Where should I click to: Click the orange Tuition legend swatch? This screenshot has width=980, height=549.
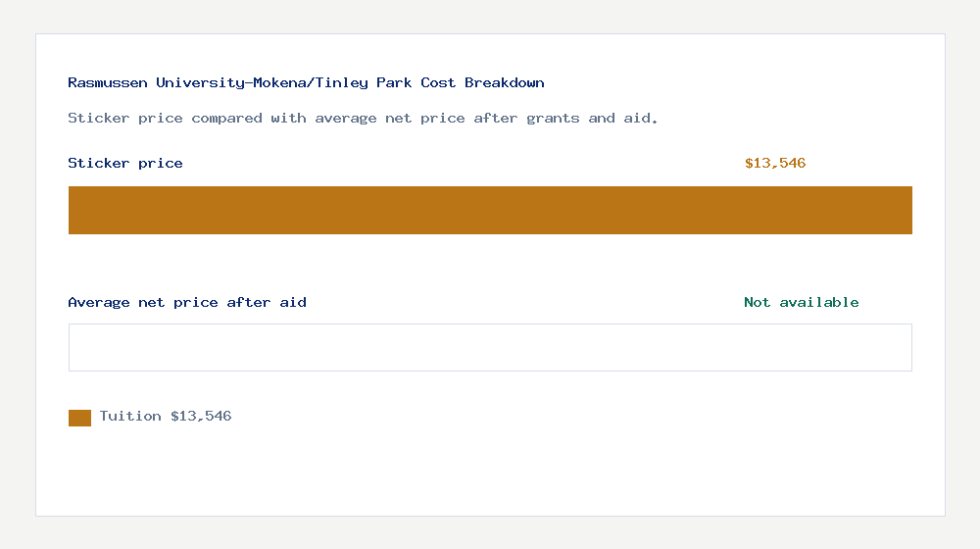coord(80,418)
